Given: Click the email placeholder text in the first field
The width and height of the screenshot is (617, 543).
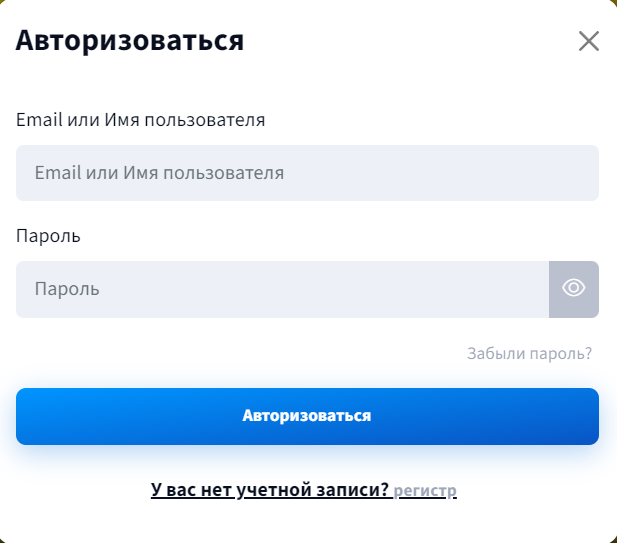Looking at the screenshot, I should point(159,173).
